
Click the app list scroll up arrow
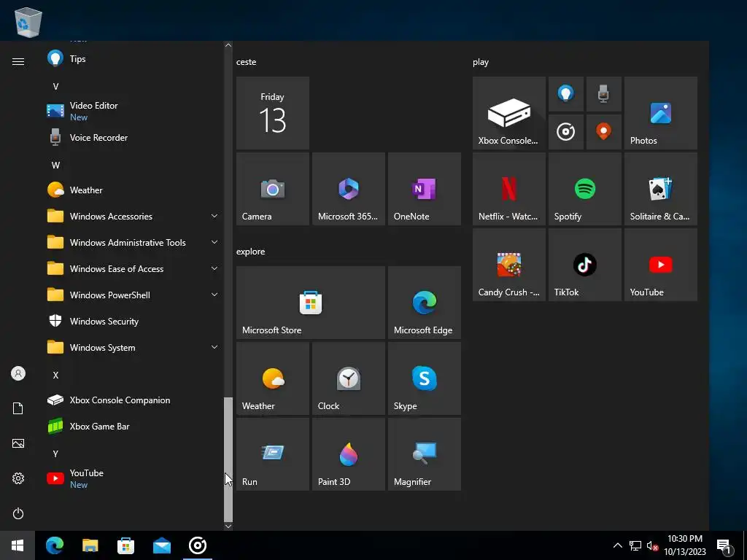coord(228,45)
